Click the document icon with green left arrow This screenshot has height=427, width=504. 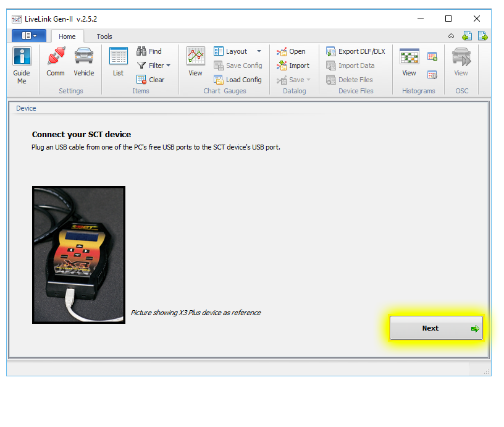coord(467,36)
